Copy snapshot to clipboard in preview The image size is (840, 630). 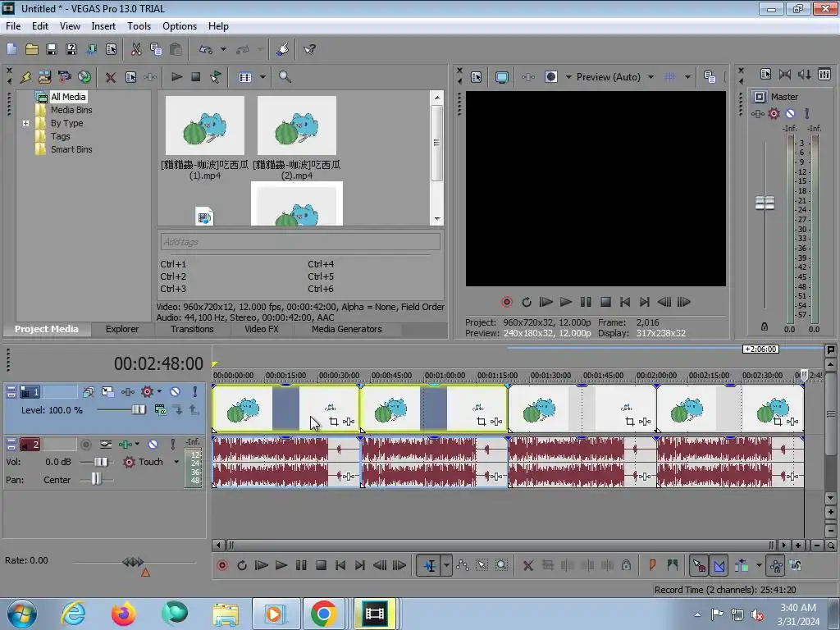point(710,77)
